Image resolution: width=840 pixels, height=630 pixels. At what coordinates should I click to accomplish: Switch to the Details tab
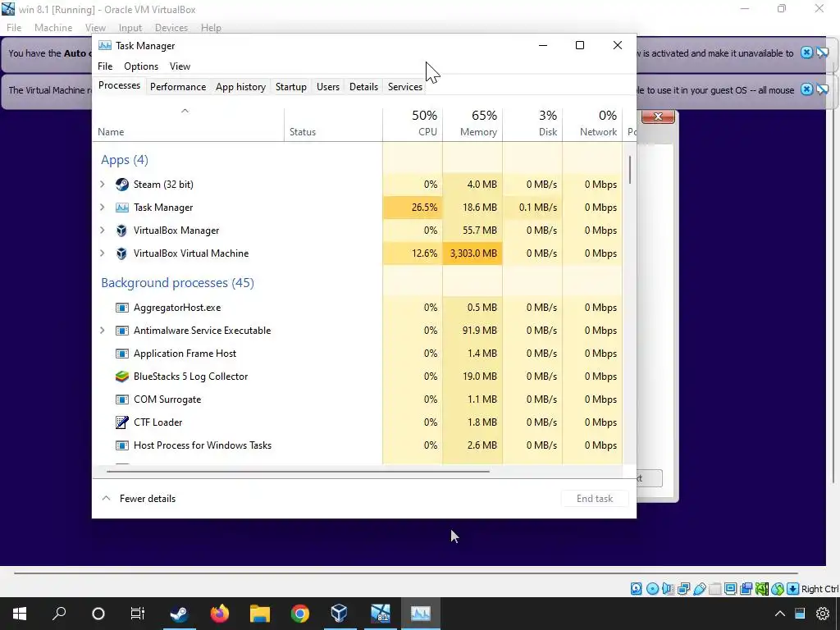click(363, 87)
